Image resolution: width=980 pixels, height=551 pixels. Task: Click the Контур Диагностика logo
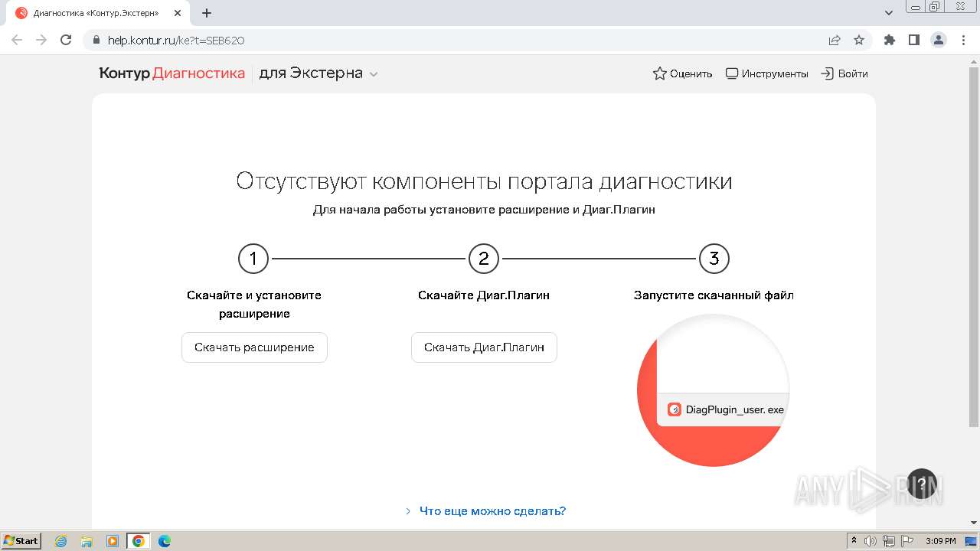(172, 73)
